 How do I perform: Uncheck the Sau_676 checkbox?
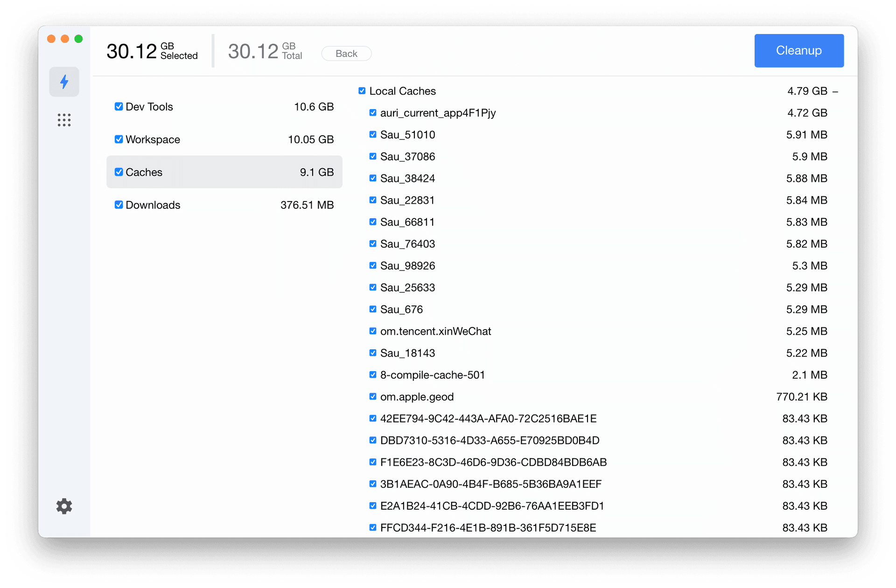[373, 309]
